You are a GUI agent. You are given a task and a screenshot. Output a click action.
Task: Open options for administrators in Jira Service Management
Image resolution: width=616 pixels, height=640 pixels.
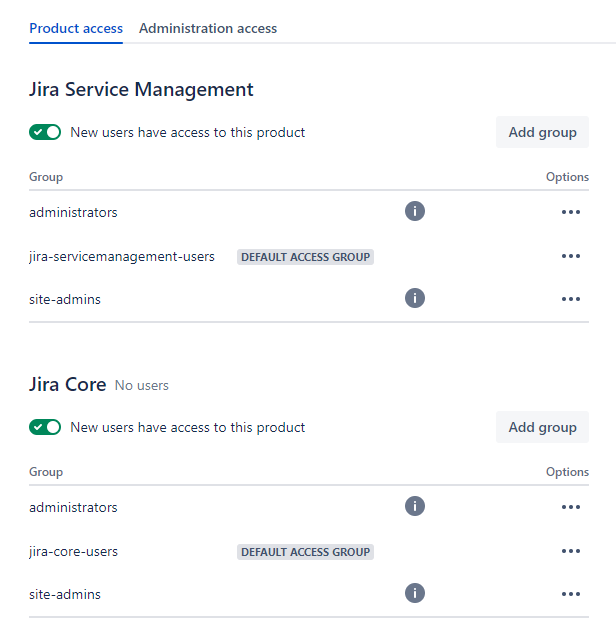[571, 212]
